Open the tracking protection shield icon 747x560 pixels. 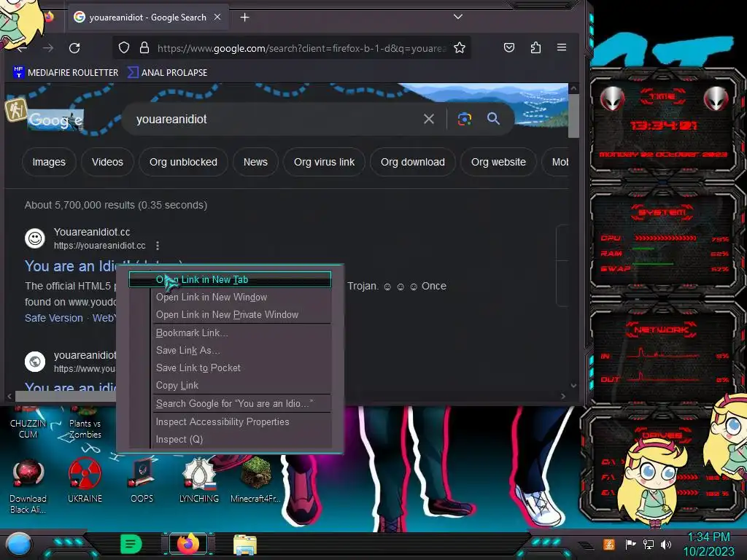(124, 47)
